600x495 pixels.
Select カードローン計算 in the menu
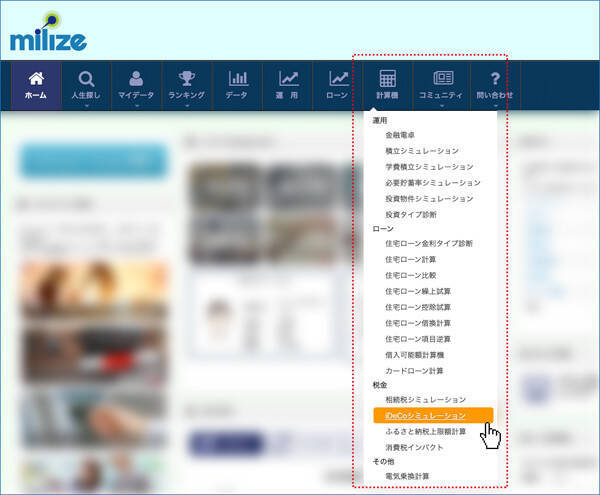click(414, 369)
